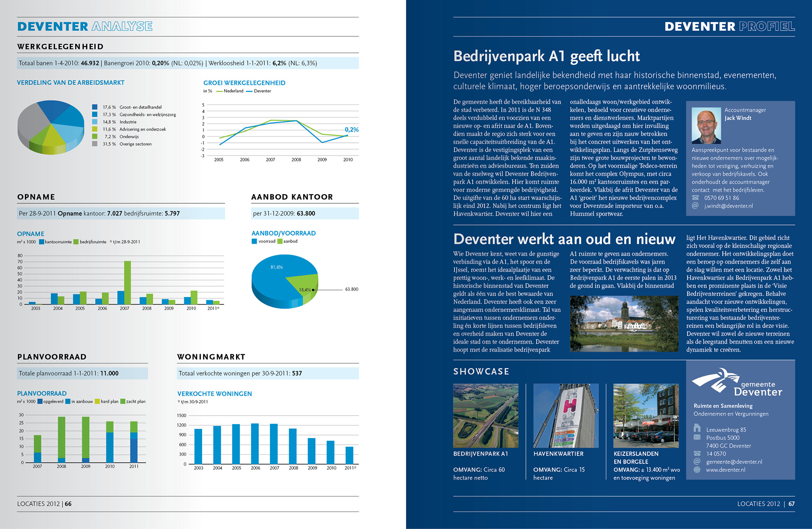Click the yellow hard plan legend swatch

(x=97, y=401)
